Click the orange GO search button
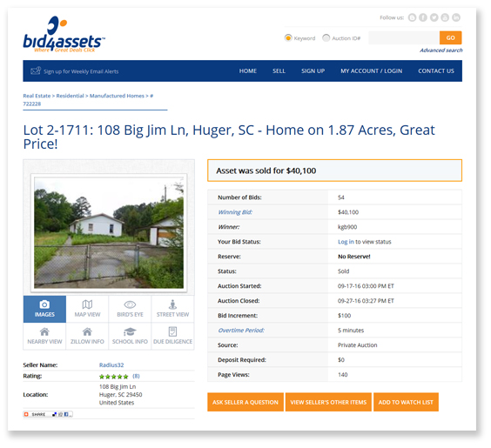The width and height of the screenshot is (491, 448). coord(450,38)
